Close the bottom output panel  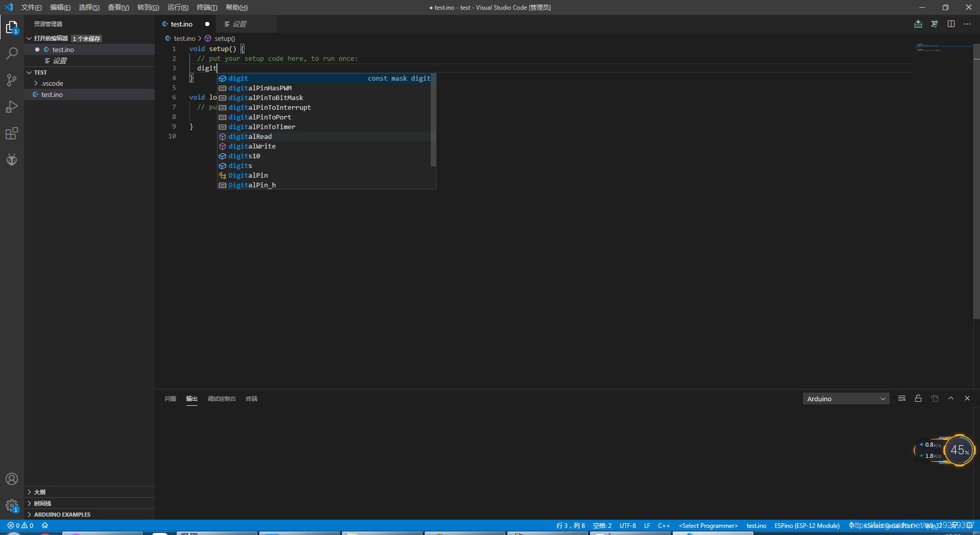click(x=967, y=398)
